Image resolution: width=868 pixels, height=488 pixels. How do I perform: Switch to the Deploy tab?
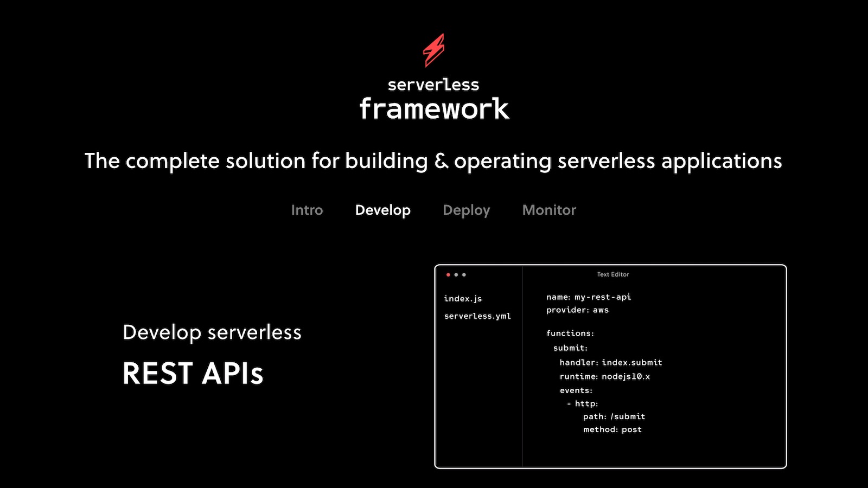tap(467, 210)
